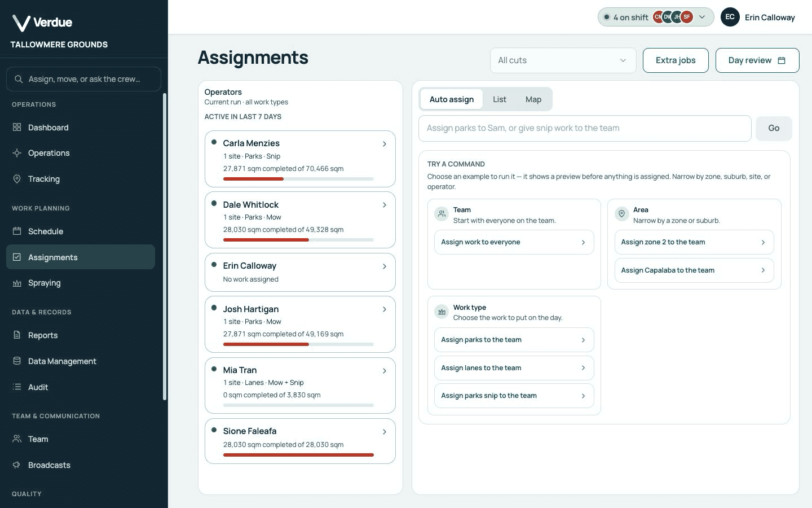Click the Dashboard grid icon

[17, 128]
